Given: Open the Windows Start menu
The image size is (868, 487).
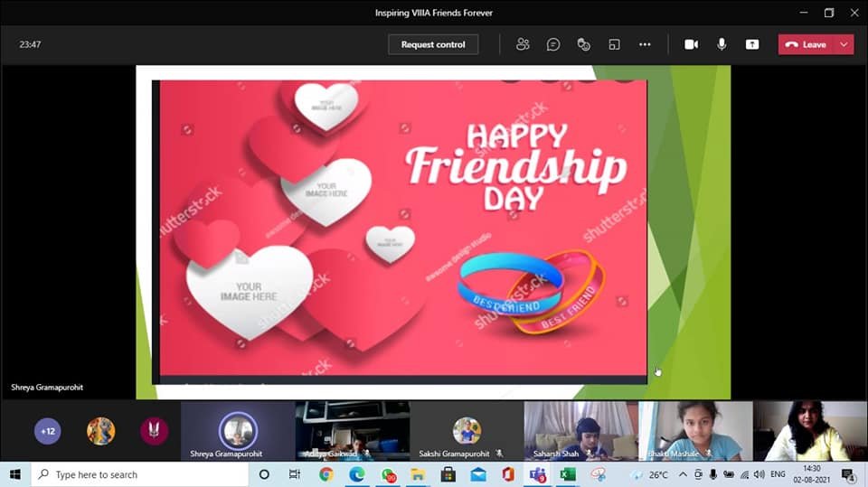Looking at the screenshot, I should click(x=15, y=474).
